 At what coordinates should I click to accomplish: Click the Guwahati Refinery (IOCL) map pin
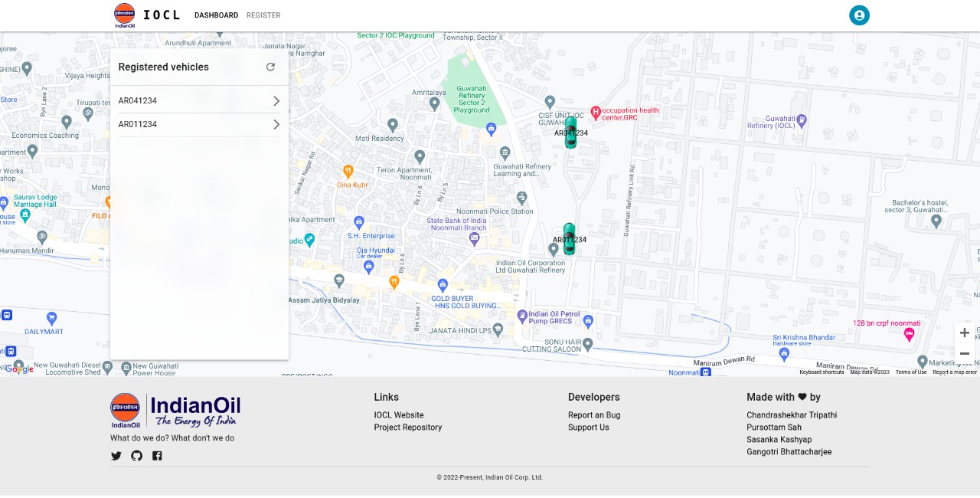(802, 120)
